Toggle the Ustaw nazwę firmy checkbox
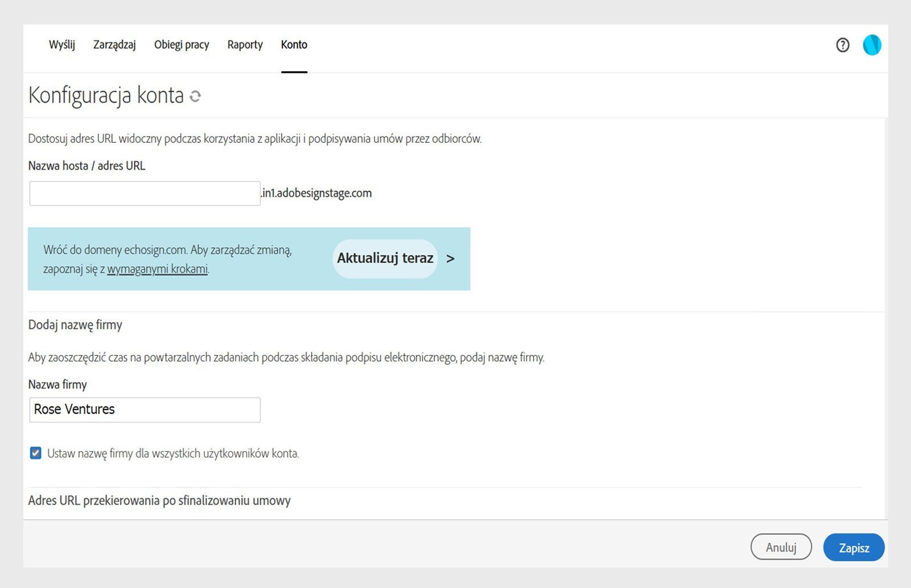Image resolution: width=911 pixels, height=588 pixels. pyautogui.click(x=36, y=453)
